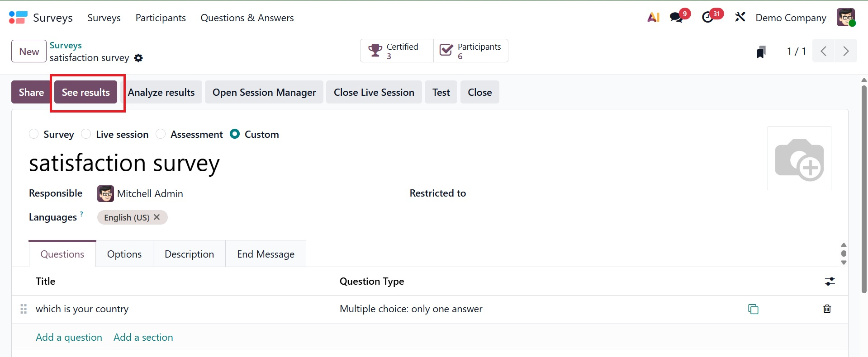
Task: Open the Participants menu
Action: 161,18
